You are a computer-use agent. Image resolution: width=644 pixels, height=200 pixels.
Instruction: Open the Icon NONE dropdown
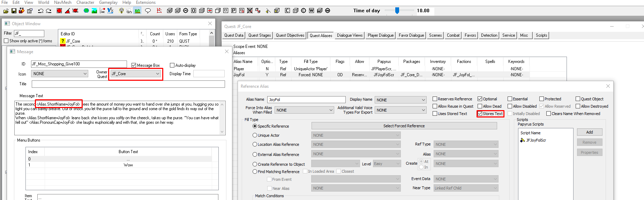[60, 74]
